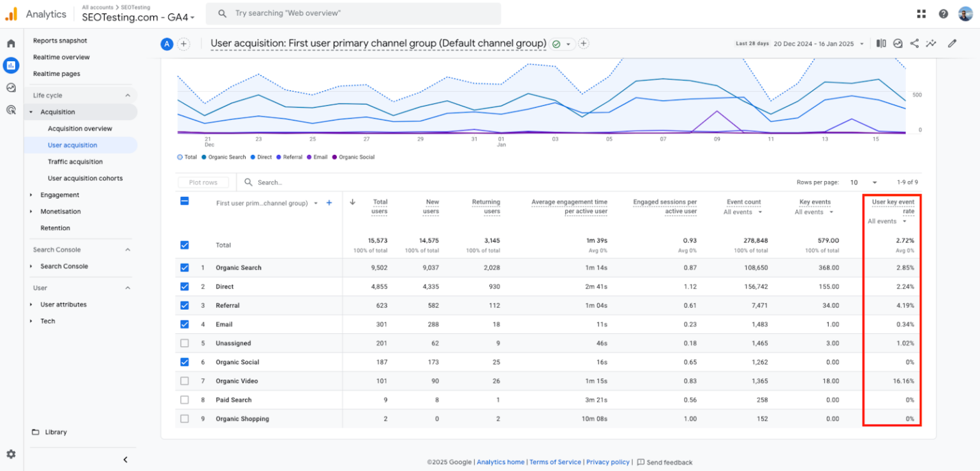Open the Analytics home footer link
The width and height of the screenshot is (980, 471).
(x=501, y=462)
